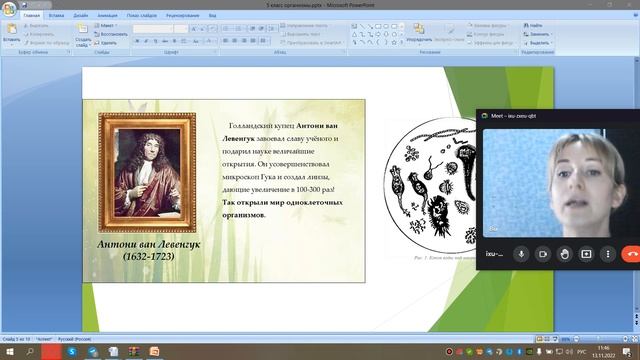Viewport: 640px width, 360px height.
Task: Click the Создать слайд new slide icon
Action: click(x=82, y=29)
